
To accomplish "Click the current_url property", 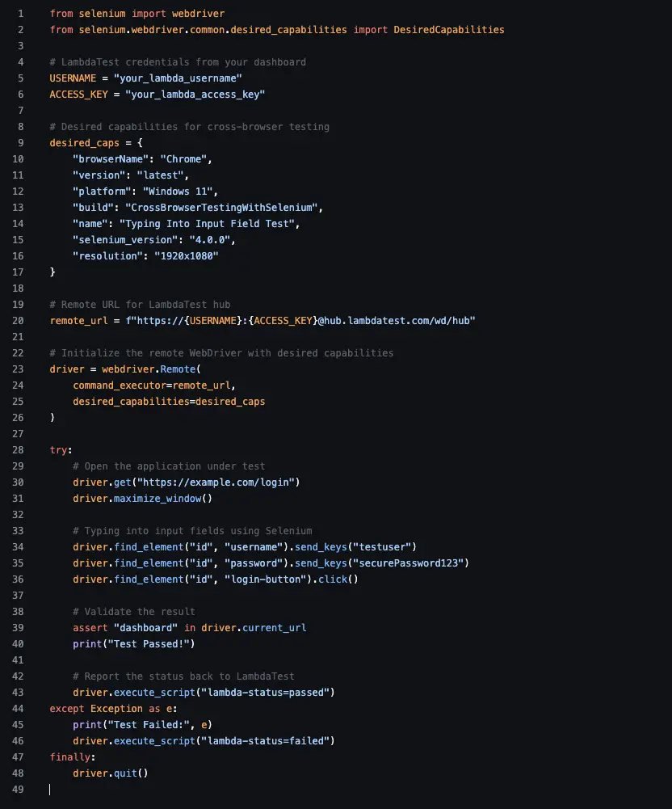I will (x=274, y=628).
